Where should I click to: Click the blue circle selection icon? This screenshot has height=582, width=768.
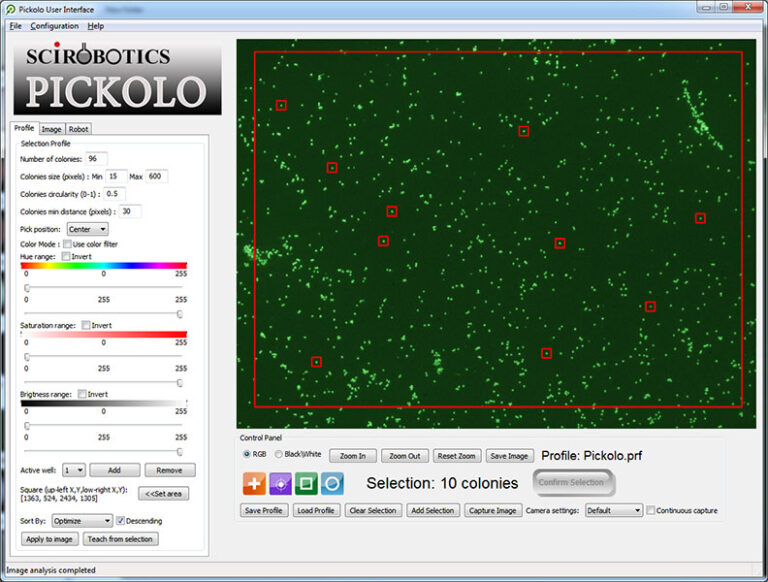(333, 484)
